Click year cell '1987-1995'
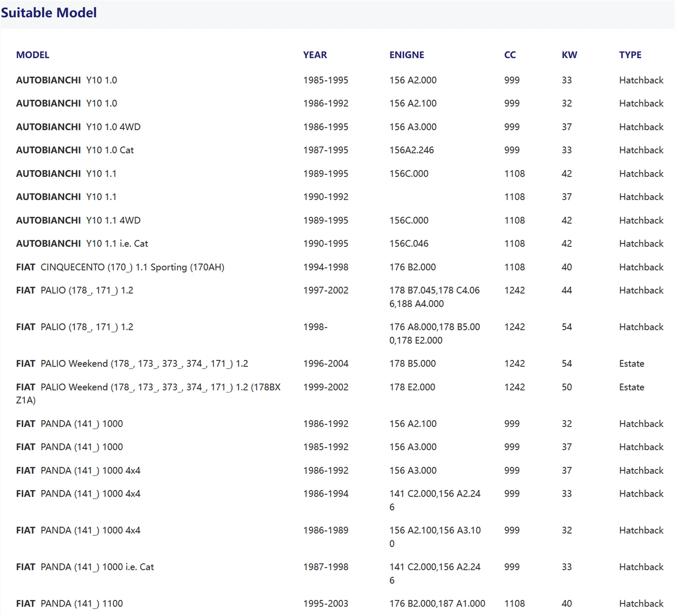The height and width of the screenshot is (616, 675). (326, 150)
